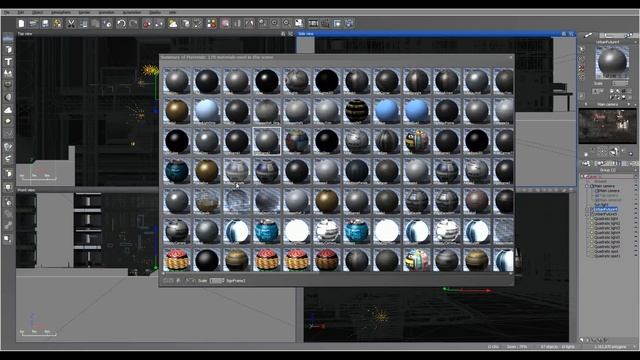
Task: Click the pink flower icon in toolbar
Action: tap(225, 24)
